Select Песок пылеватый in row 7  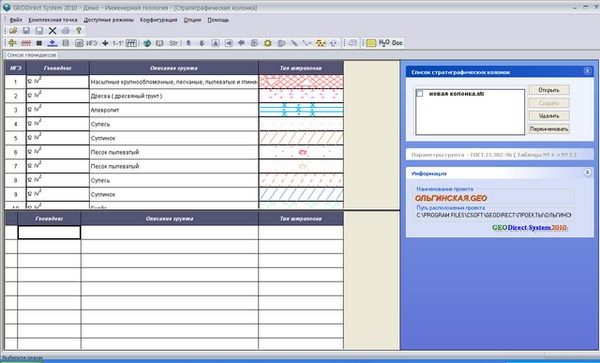click(174, 166)
